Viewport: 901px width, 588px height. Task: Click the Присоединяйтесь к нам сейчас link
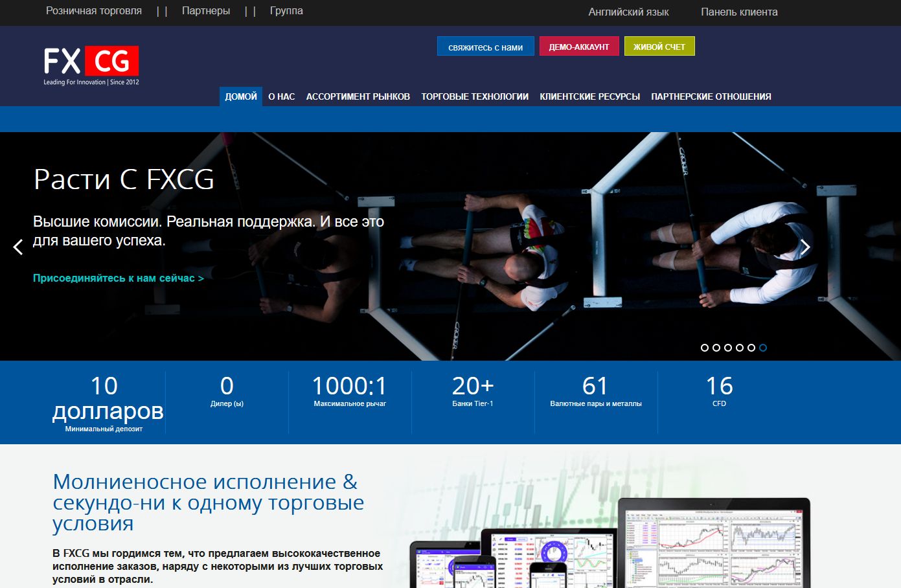[118, 278]
